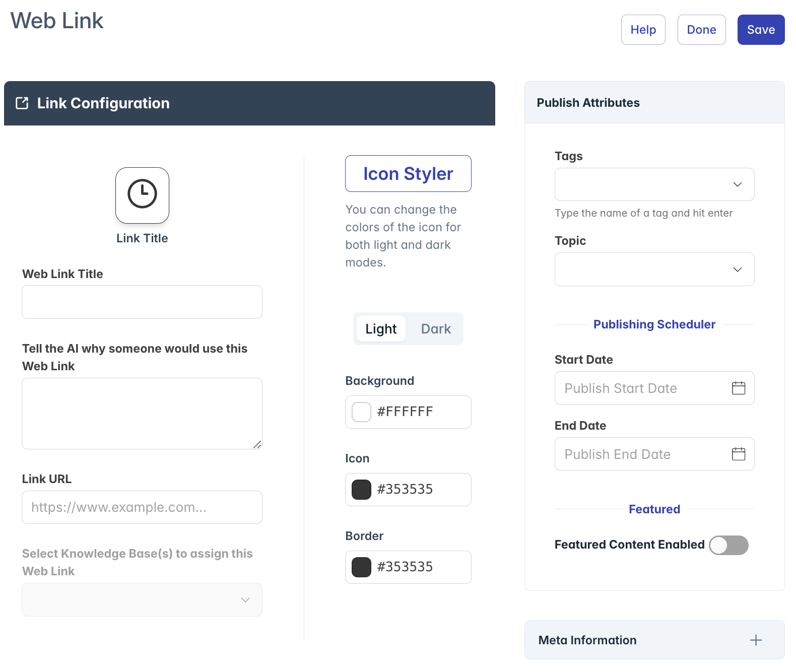Click the Publishing Scheduler heading
The width and height of the screenshot is (796, 672).
[654, 324]
